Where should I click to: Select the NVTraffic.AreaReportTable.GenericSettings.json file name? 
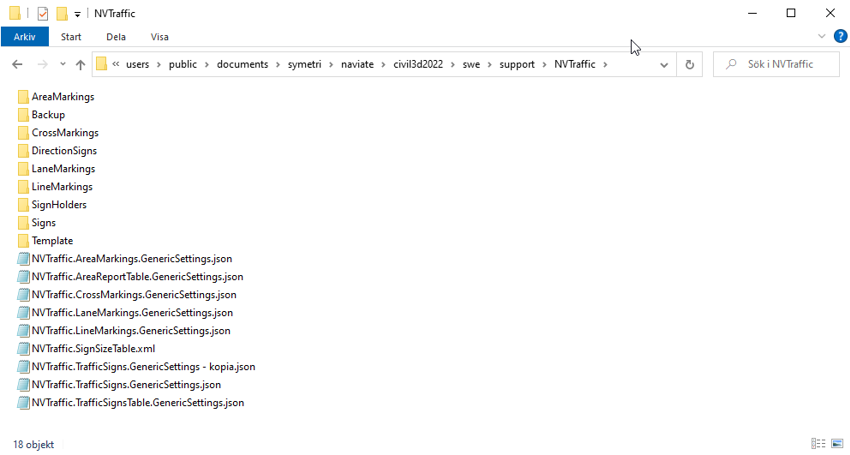[x=137, y=277]
